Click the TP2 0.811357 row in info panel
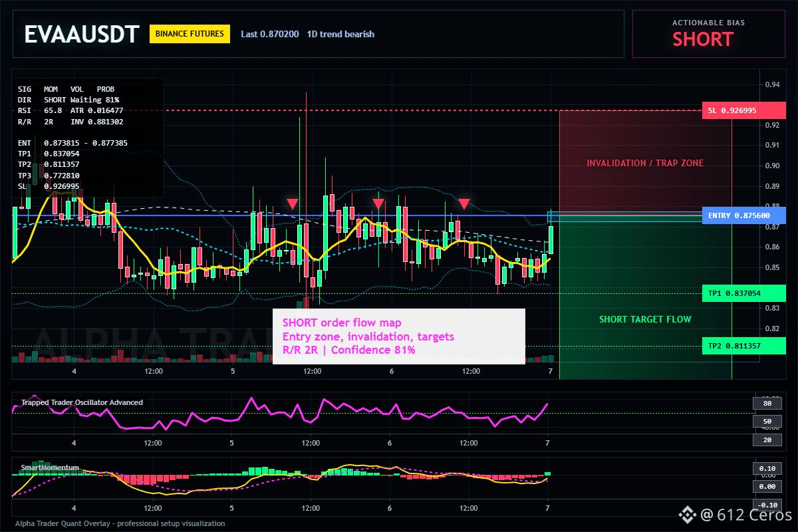The width and height of the screenshot is (798, 532). (x=49, y=164)
